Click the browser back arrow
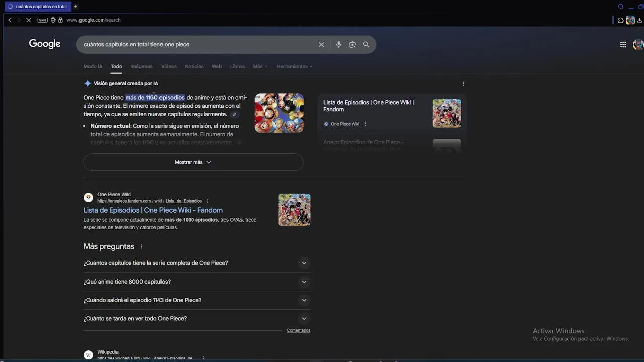The height and width of the screenshot is (362, 644). click(10, 20)
